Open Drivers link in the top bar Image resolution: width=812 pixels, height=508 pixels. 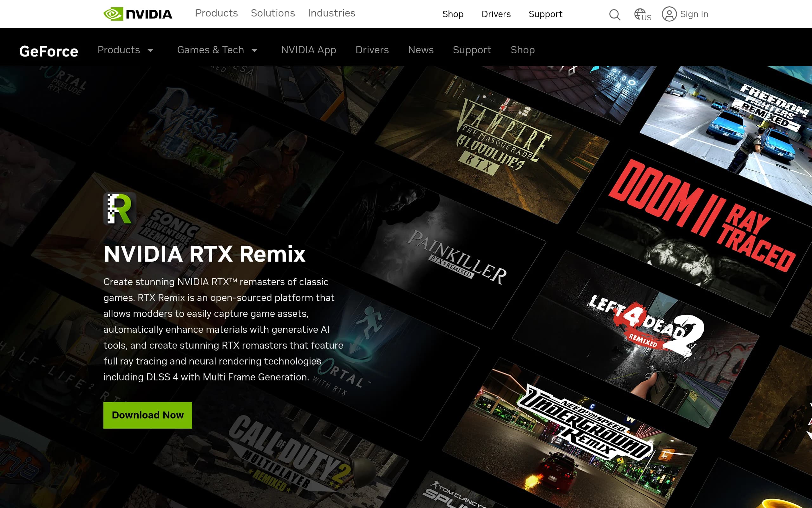496,14
